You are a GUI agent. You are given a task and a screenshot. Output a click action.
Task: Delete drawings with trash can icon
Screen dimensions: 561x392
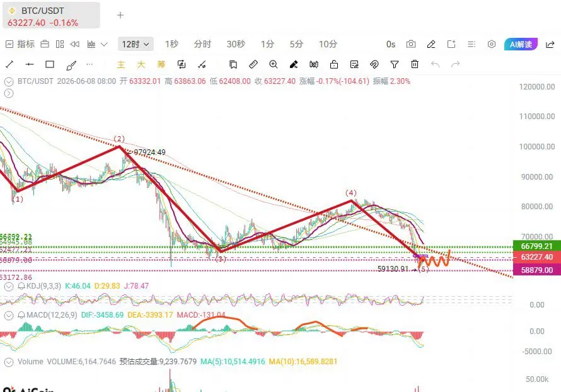click(415, 64)
